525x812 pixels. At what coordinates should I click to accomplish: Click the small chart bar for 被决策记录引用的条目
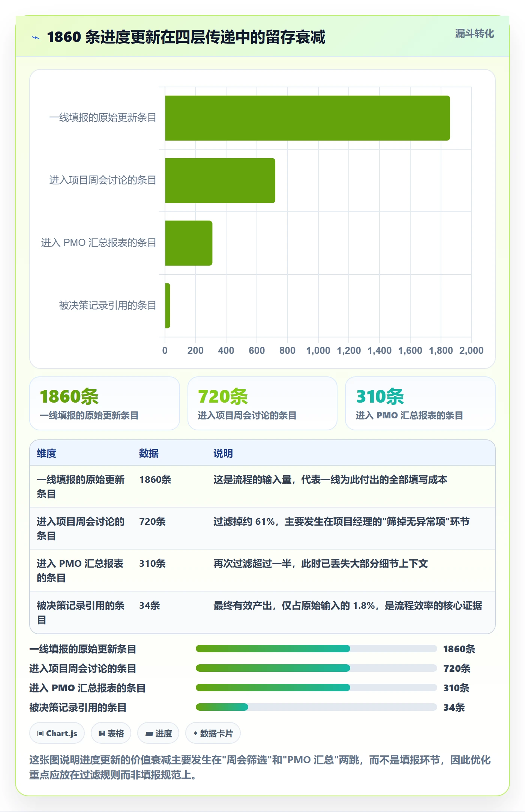point(168,306)
